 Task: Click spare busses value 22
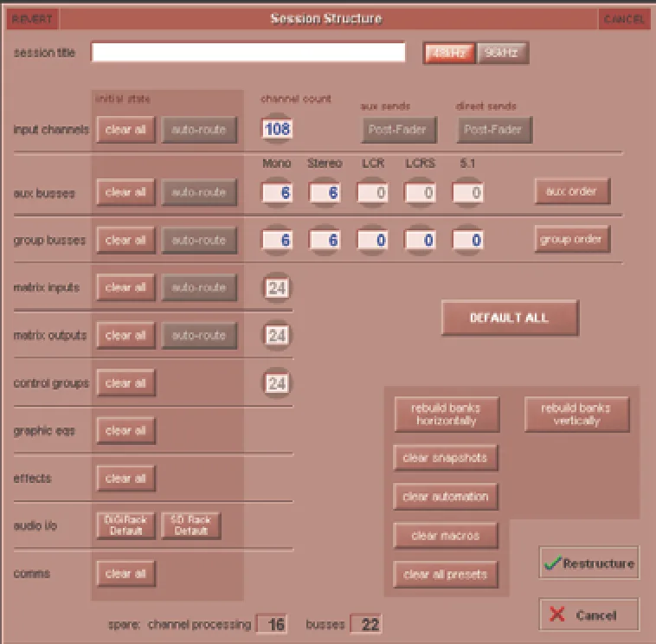pyautogui.click(x=366, y=624)
